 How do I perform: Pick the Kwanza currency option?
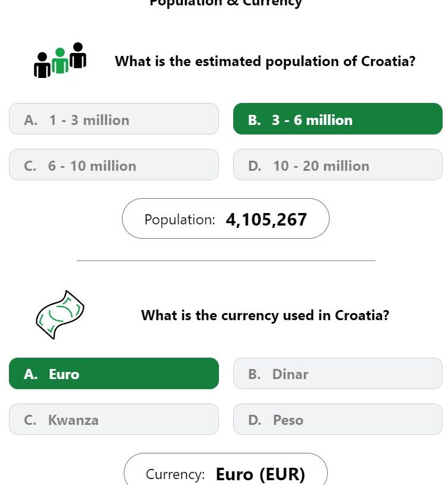pyautogui.click(x=114, y=419)
